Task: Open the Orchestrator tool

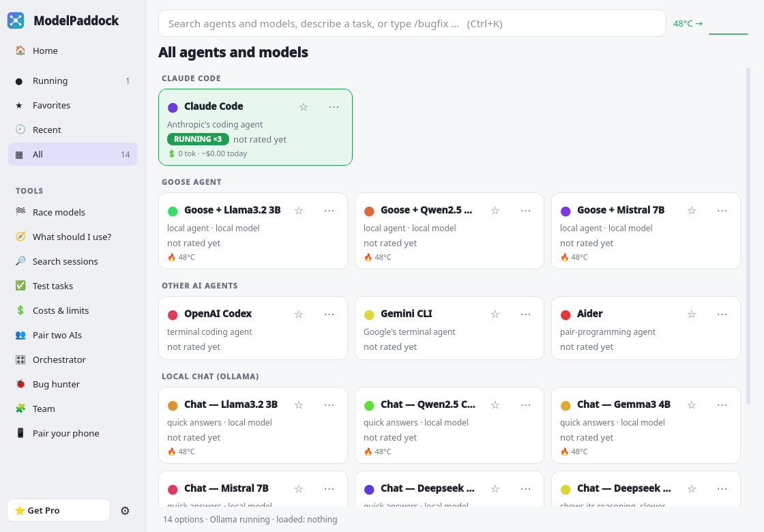Action: (72, 359)
